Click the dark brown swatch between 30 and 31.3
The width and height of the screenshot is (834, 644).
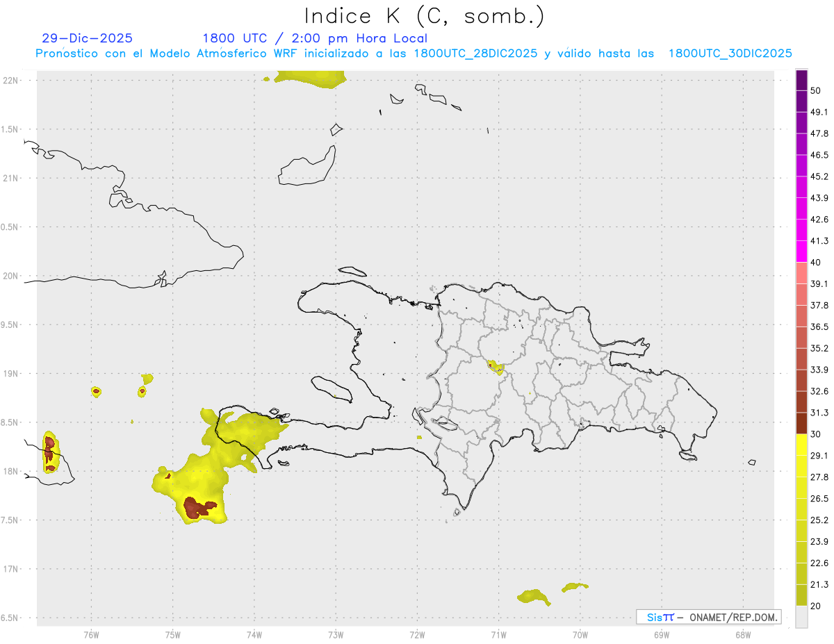click(802, 423)
